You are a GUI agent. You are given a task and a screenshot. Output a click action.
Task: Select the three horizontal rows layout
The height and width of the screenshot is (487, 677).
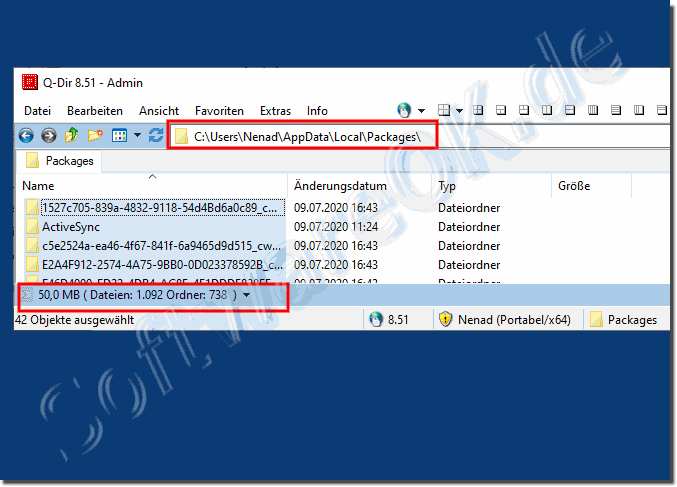(662, 111)
